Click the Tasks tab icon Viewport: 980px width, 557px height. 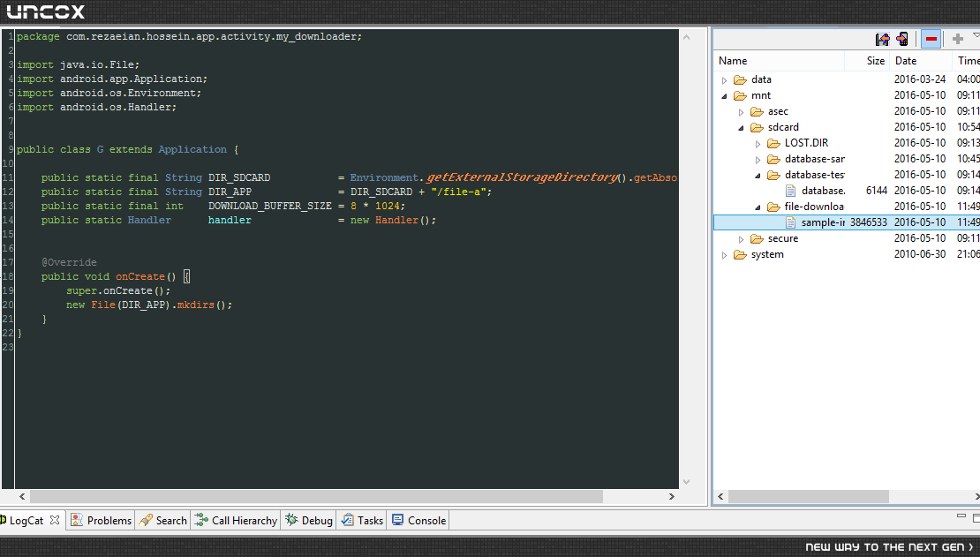point(348,520)
